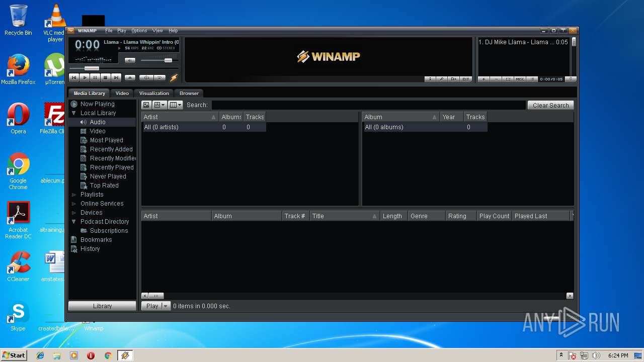Open the Never Played view

(x=108, y=176)
